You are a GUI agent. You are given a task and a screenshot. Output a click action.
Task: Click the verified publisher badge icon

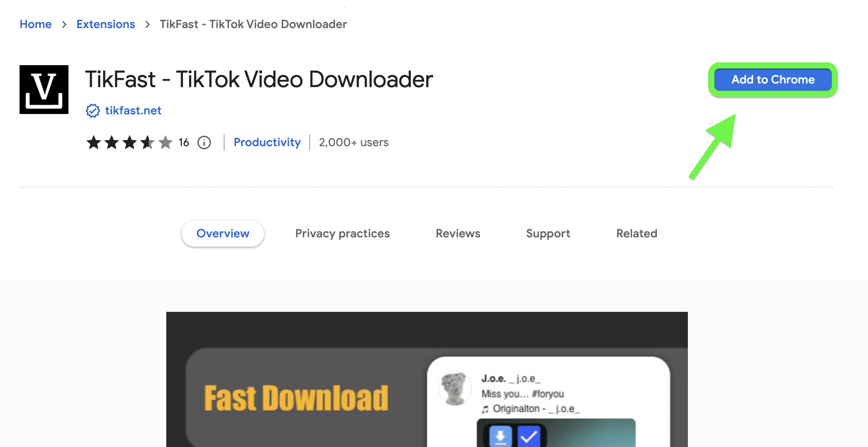click(x=93, y=111)
